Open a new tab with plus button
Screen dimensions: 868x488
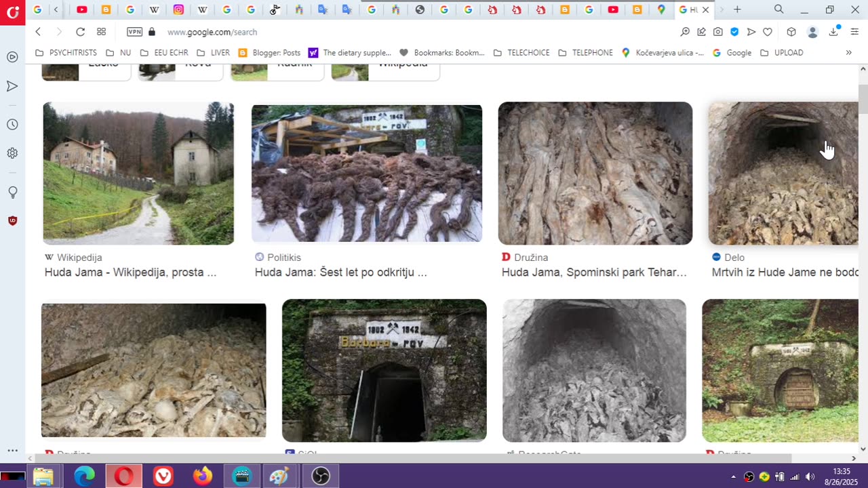737,9
